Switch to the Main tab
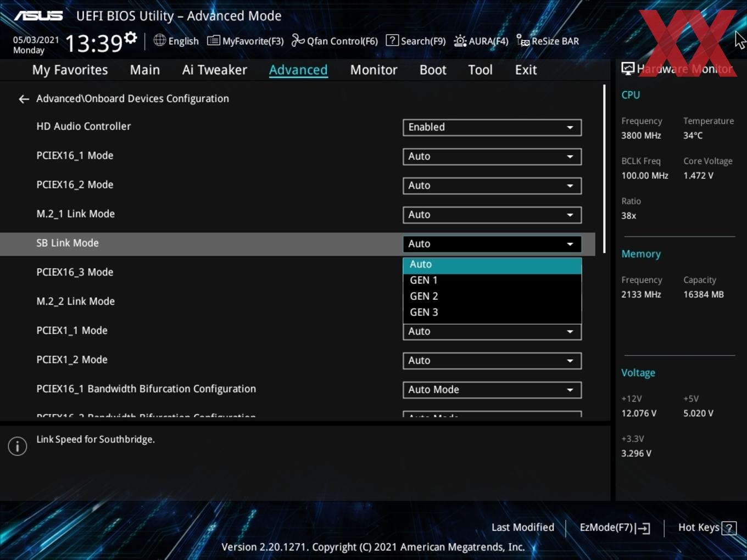747x560 pixels. [x=145, y=70]
